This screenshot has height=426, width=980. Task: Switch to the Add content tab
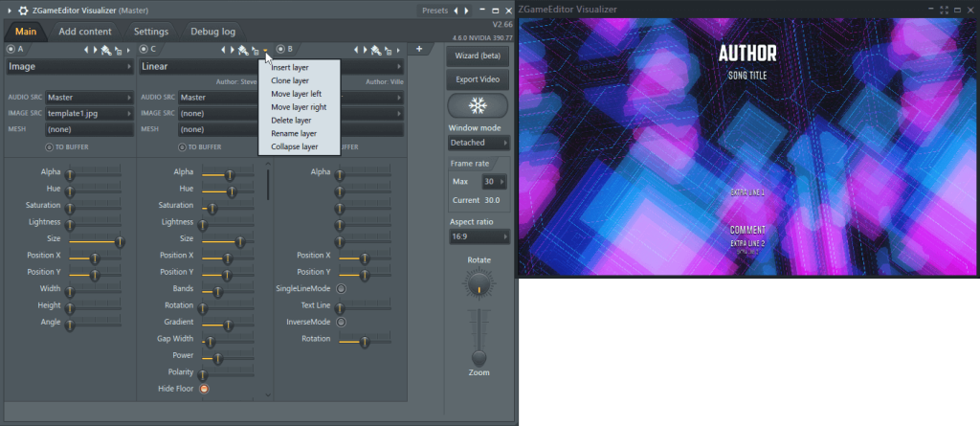(85, 32)
